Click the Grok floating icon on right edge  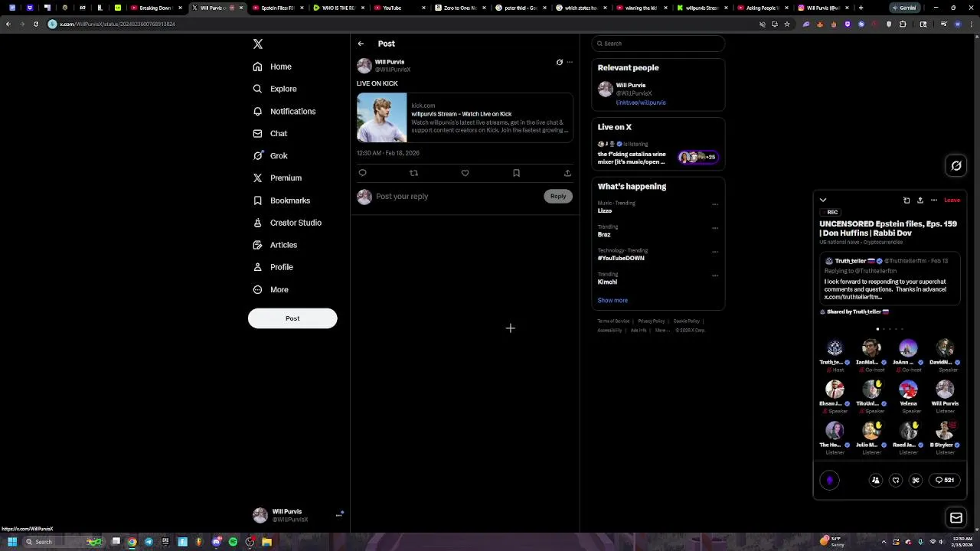coord(956,166)
